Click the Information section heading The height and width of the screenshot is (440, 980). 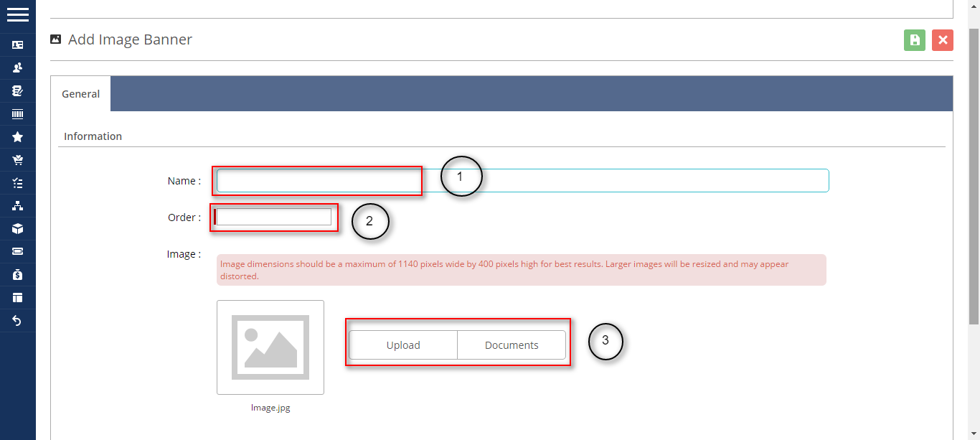[x=93, y=136]
